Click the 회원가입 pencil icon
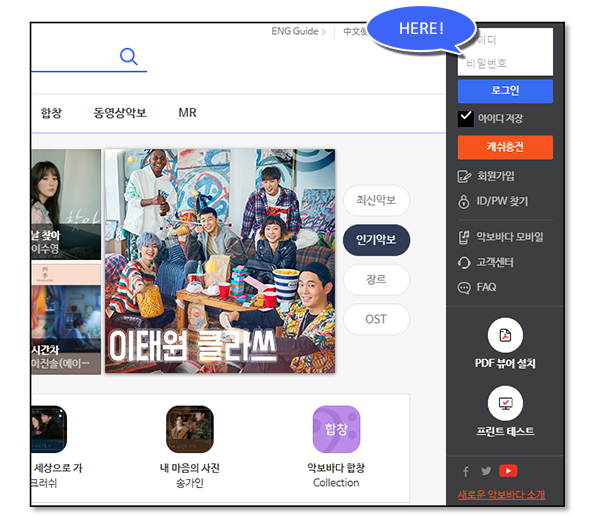 464,176
